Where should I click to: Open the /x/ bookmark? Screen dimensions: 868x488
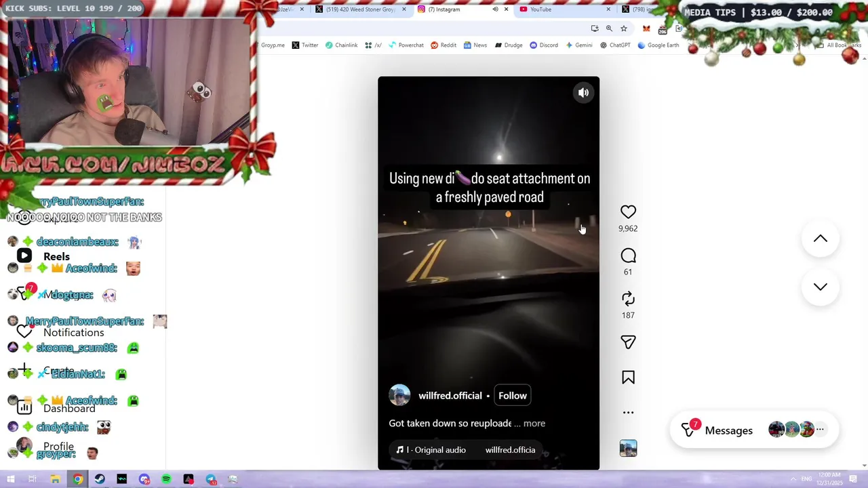coord(373,45)
